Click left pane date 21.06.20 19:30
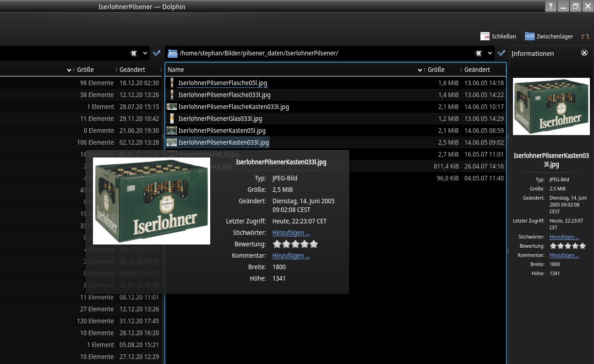 click(139, 130)
